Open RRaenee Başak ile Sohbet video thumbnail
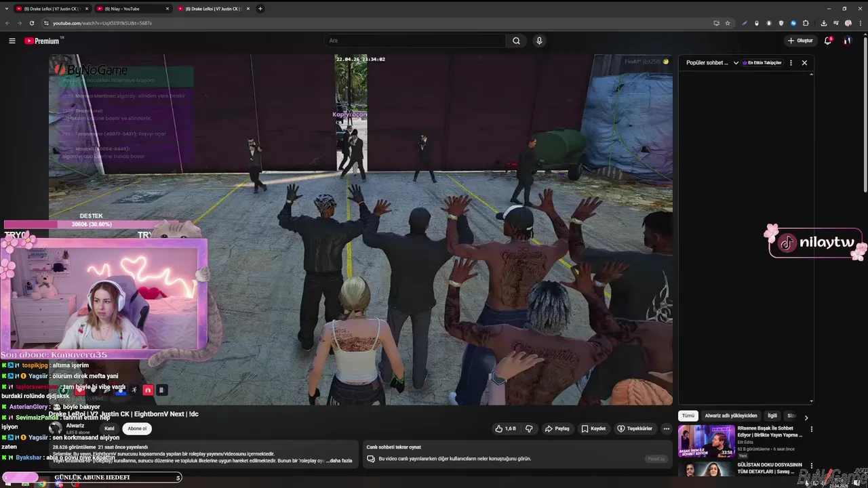The image size is (868, 488). (706, 441)
